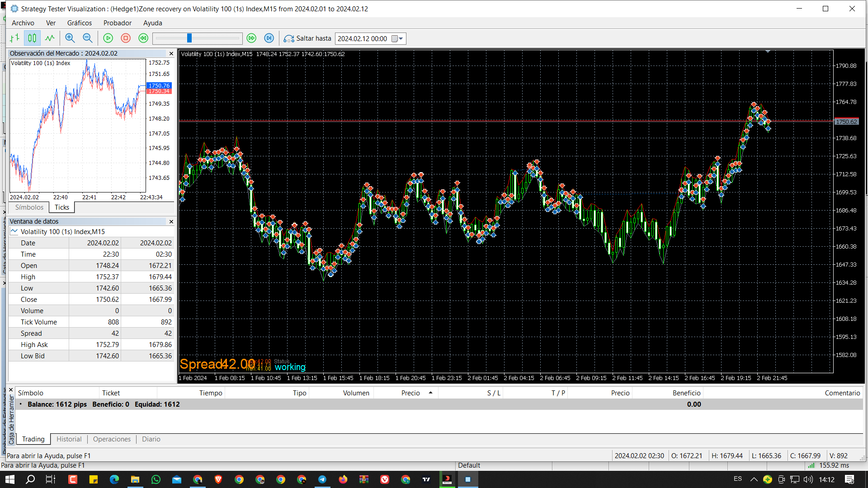Viewport: 868px width, 488px height.
Task: Open the Mail app from taskbar
Action: [x=177, y=479]
